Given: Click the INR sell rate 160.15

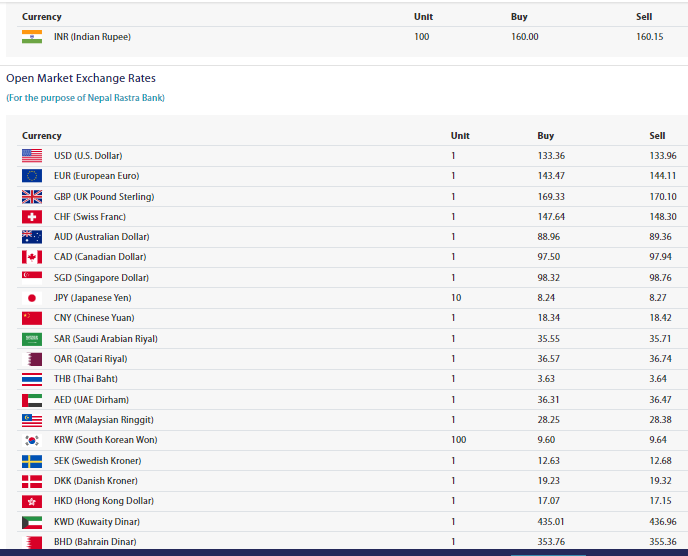Looking at the screenshot, I should [649, 37].
